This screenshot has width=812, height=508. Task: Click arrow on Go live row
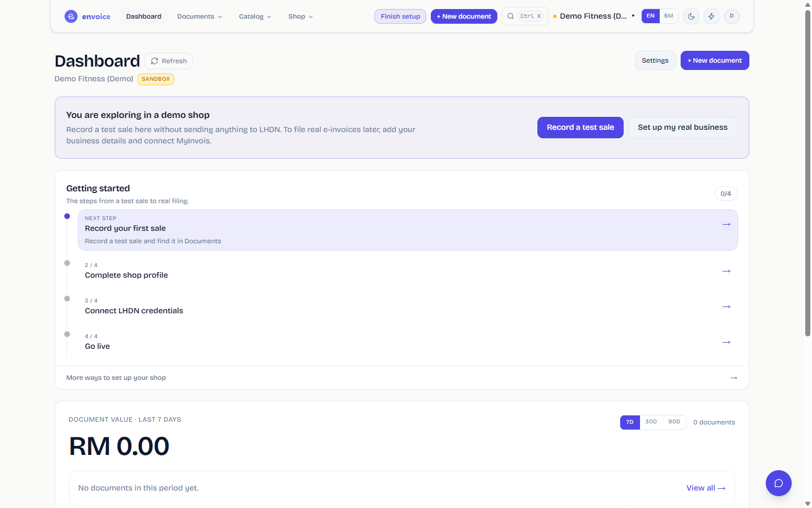coord(726,342)
